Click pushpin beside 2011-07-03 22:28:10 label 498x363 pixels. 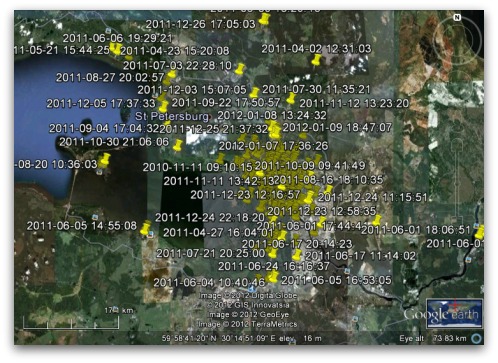pyautogui.click(x=240, y=69)
